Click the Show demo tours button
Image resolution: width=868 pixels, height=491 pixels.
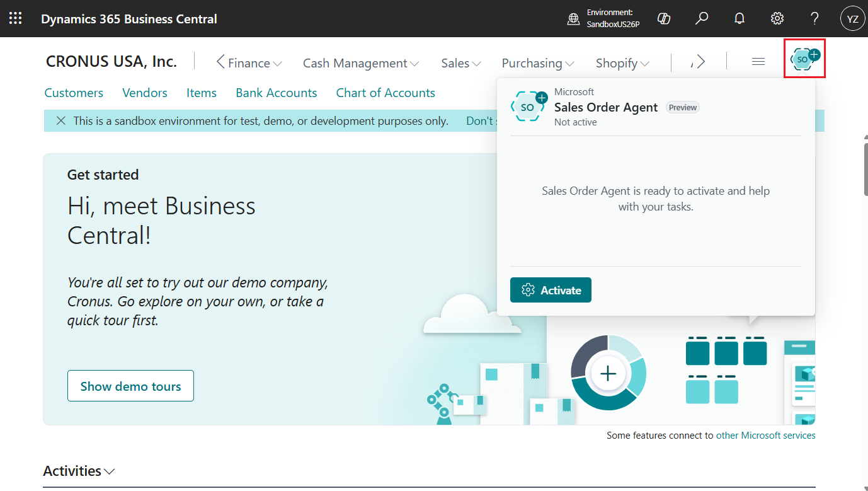click(130, 386)
